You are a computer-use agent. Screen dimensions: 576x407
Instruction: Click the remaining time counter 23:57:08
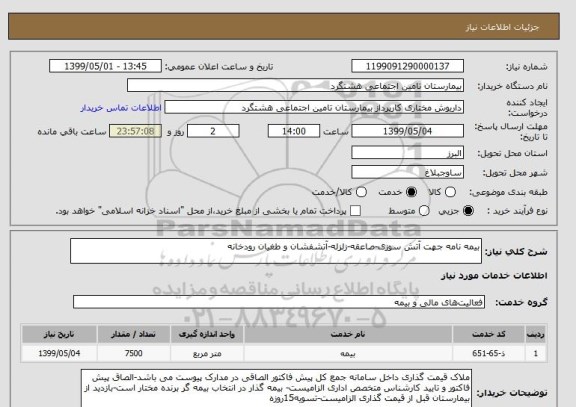(136, 131)
